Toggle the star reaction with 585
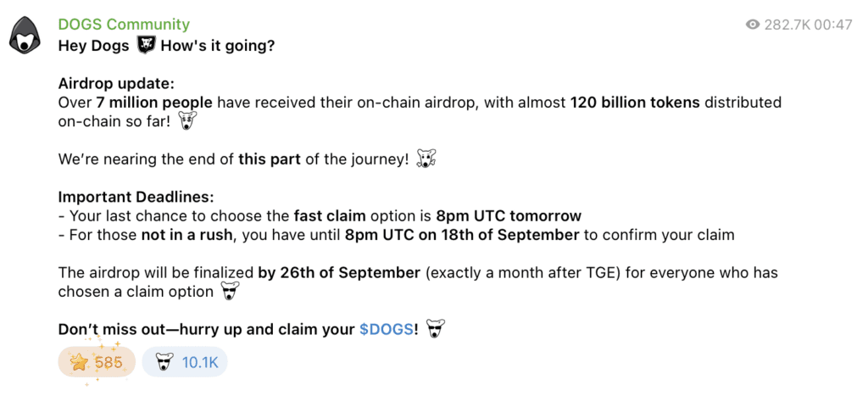The image size is (868, 396). (x=97, y=362)
